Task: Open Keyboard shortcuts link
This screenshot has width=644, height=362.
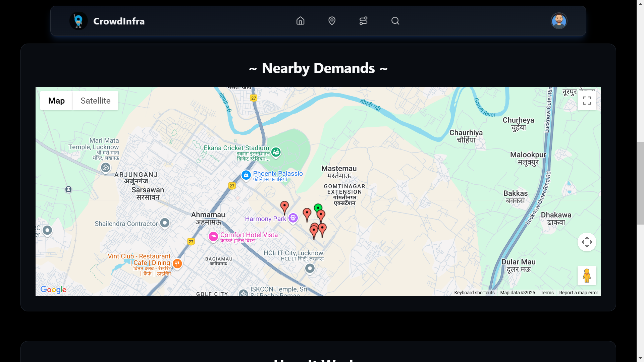Action: point(474,293)
